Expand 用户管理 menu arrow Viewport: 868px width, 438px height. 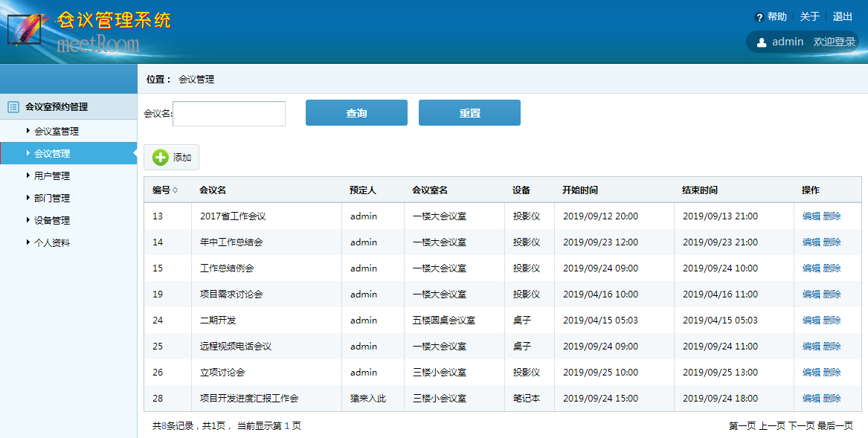(x=28, y=175)
